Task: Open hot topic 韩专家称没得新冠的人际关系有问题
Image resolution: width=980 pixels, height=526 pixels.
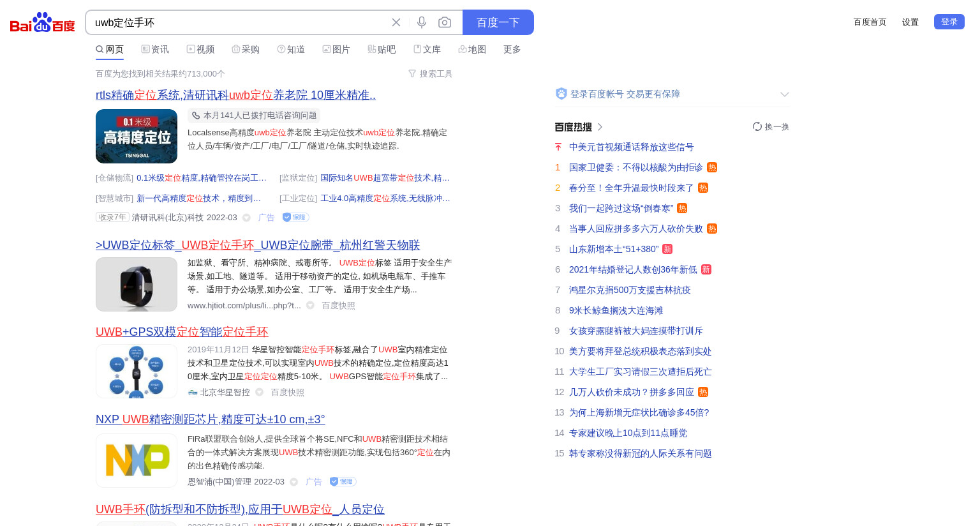Action: [640, 453]
